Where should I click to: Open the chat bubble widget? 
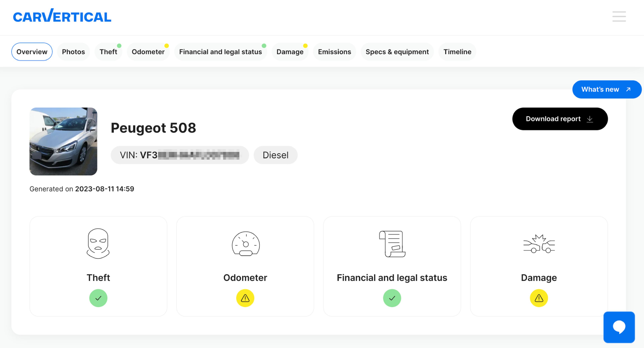tap(619, 327)
